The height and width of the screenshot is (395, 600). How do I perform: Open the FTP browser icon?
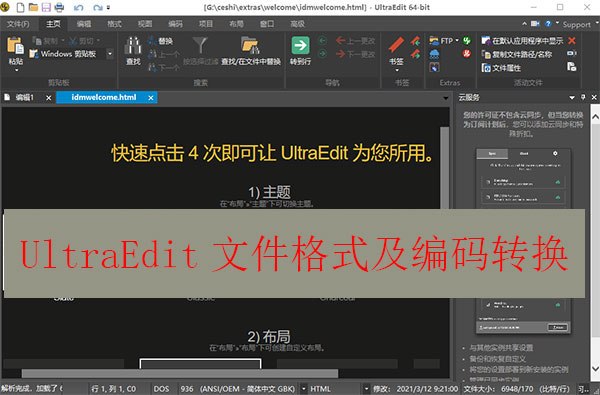tap(434, 41)
